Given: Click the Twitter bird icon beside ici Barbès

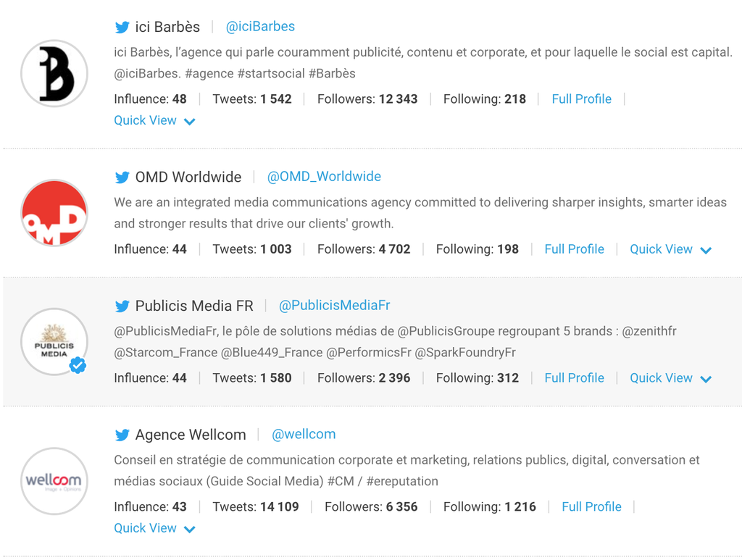Looking at the screenshot, I should tap(122, 28).
